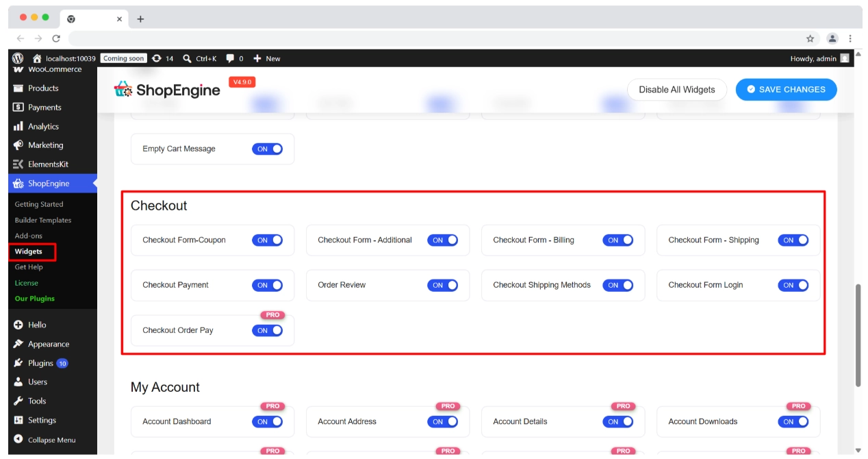Select Widgets submenu item

point(28,251)
